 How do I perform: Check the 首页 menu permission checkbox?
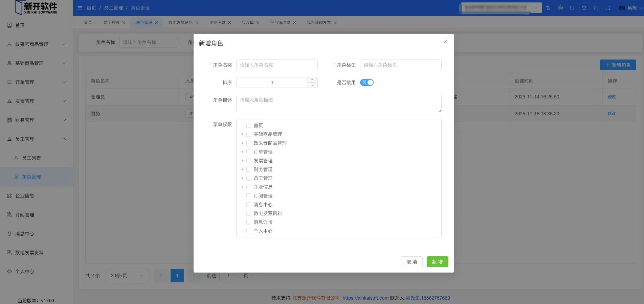[249, 125]
